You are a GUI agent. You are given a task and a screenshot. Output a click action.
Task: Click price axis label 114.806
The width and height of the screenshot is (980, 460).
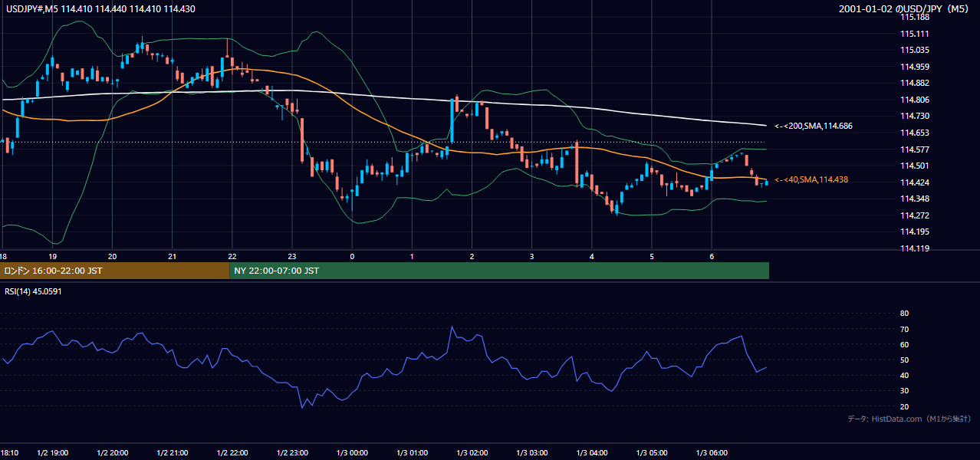[914, 100]
